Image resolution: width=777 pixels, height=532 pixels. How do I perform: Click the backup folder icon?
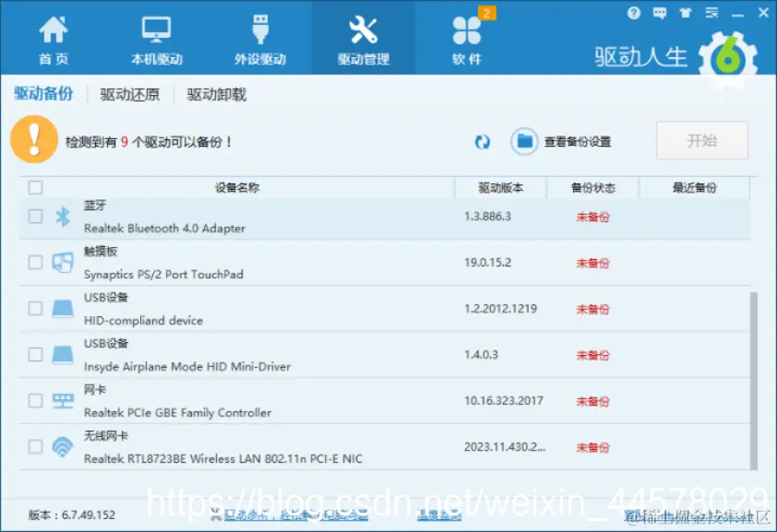524,142
